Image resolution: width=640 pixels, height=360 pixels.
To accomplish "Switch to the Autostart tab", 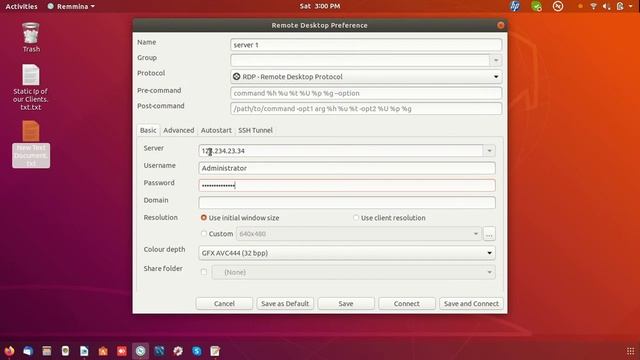I will pyautogui.click(x=216, y=130).
